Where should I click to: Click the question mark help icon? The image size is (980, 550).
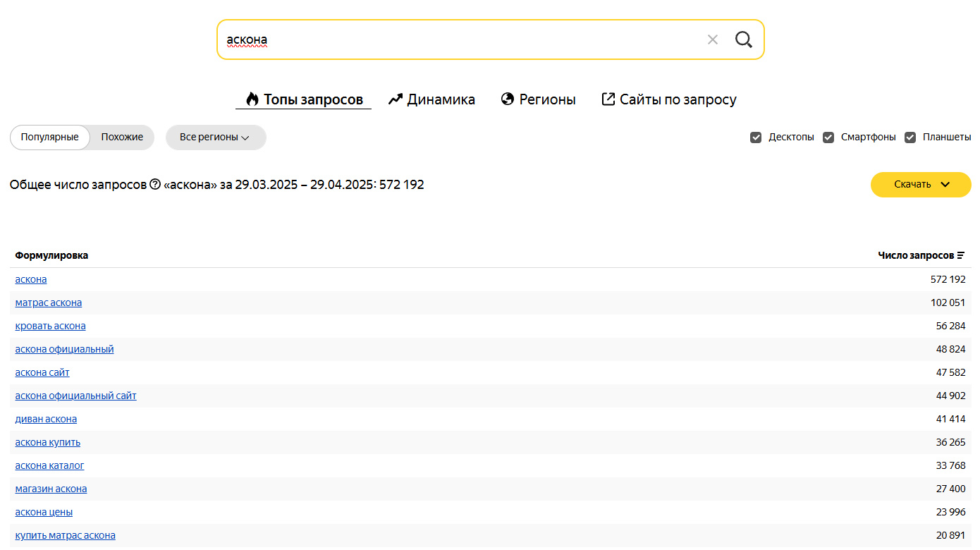(155, 185)
